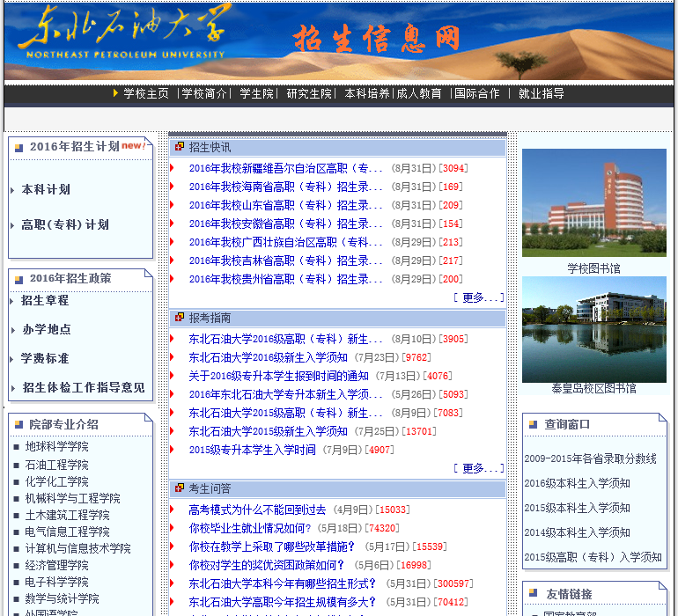This screenshot has height=616, width=678.
Task: Click the 学校图书馆 photo
Action: pos(594,202)
